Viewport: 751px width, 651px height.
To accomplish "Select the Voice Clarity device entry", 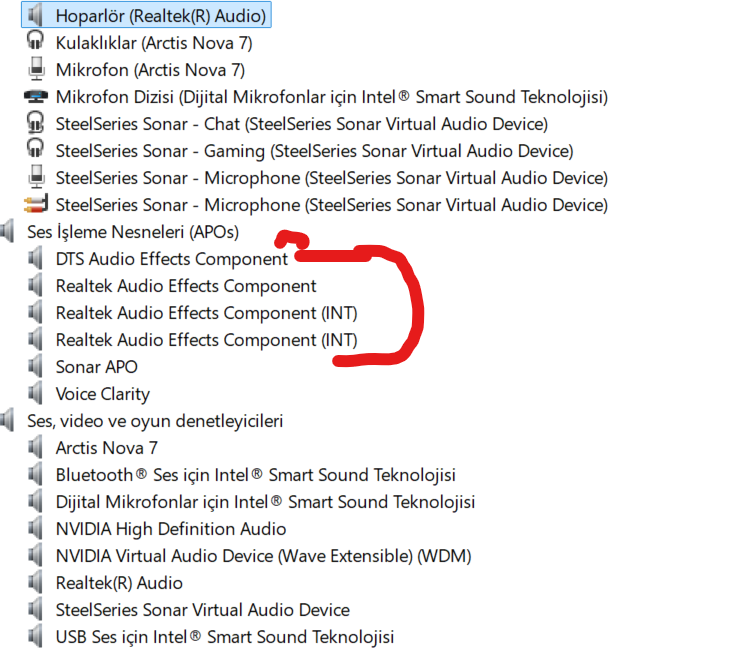I will (x=103, y=394).
